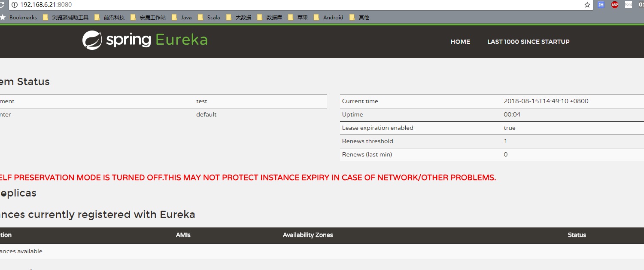Click the Spring Eureka logo

click(144, 40)
